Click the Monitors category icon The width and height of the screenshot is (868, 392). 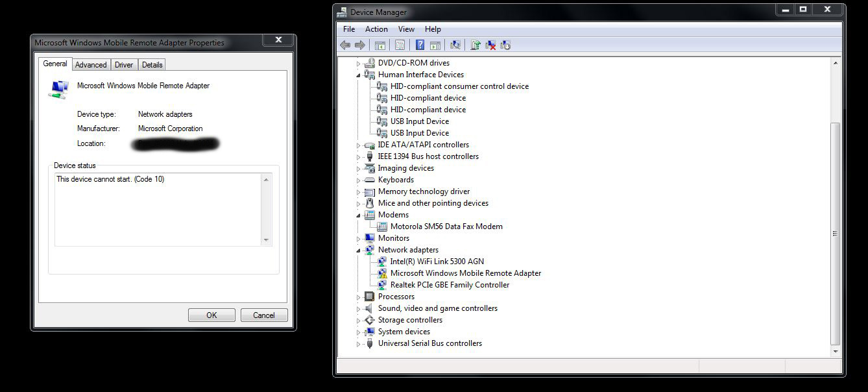click(x=370, y=238)
